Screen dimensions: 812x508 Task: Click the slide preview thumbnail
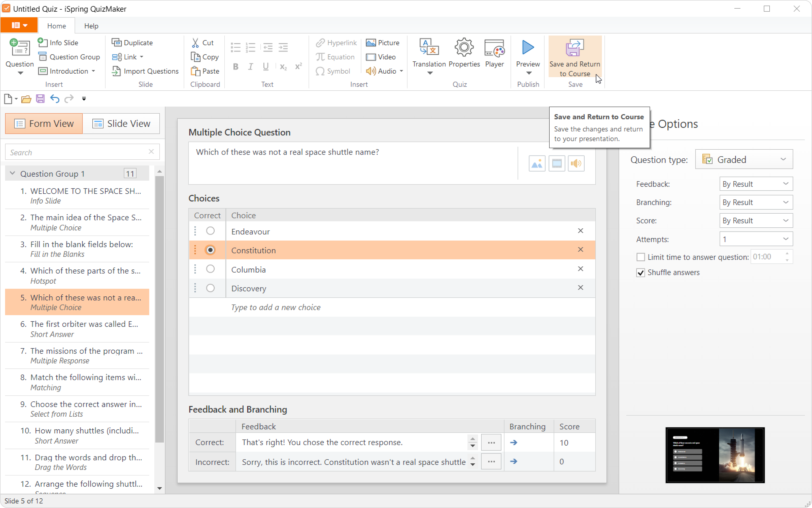pyautogui.click(x=715, y=455)
